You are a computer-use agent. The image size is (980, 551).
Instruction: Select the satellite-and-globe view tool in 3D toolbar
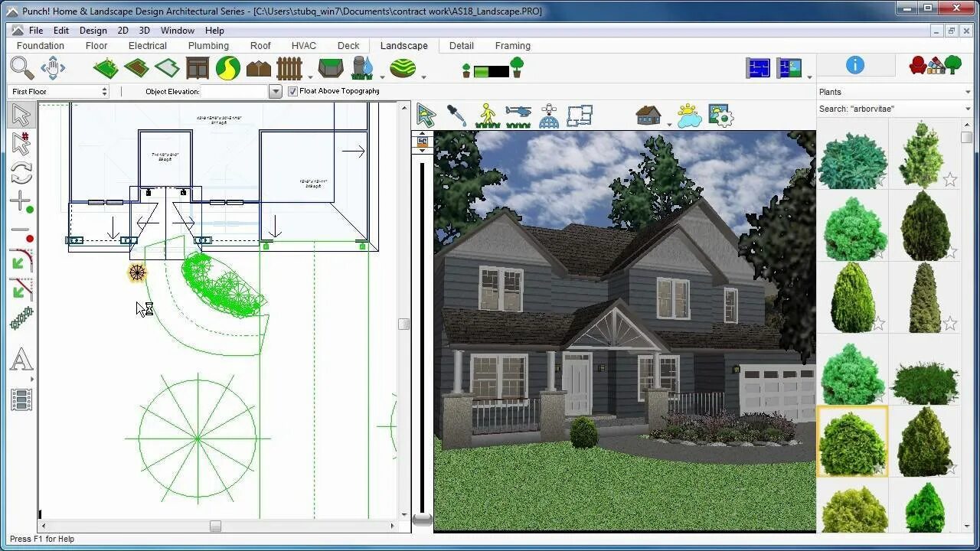tap(549, 116)
